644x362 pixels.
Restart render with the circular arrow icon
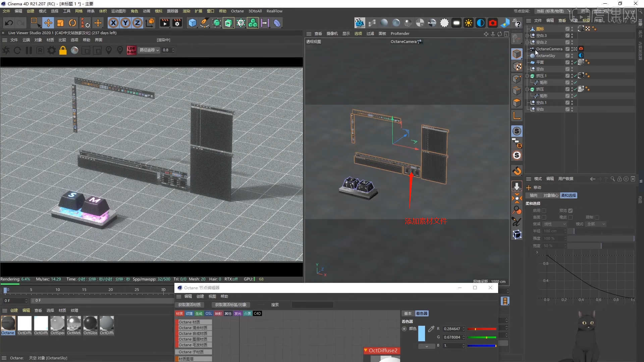17,50
